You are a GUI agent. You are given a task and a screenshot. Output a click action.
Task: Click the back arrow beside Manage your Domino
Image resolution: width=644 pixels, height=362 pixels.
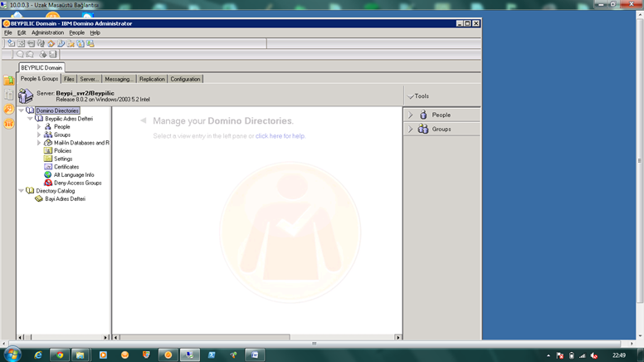tap(143, 120)
